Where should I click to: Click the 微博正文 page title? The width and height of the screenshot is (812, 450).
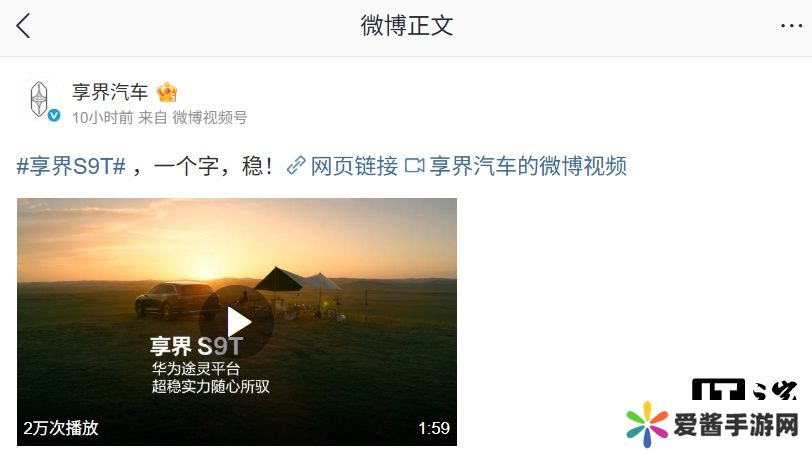point(407,26)
